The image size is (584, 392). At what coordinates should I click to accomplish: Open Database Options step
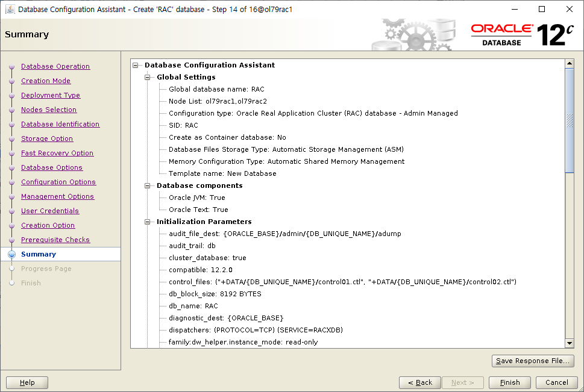[x=52, y=167]
